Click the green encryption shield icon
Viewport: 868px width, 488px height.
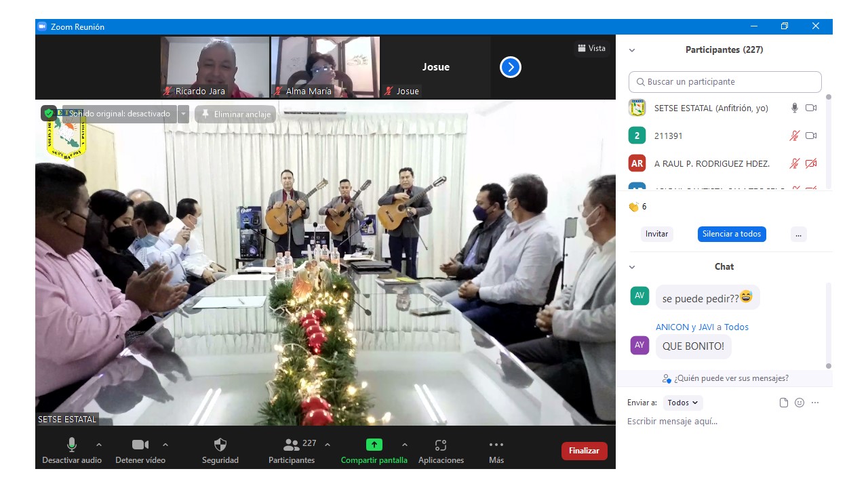(49, 113)
